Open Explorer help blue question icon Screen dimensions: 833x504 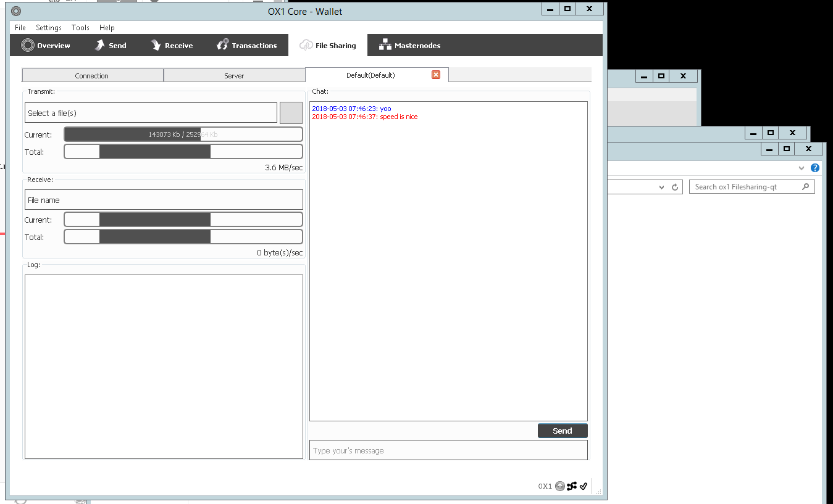[815, 168]
